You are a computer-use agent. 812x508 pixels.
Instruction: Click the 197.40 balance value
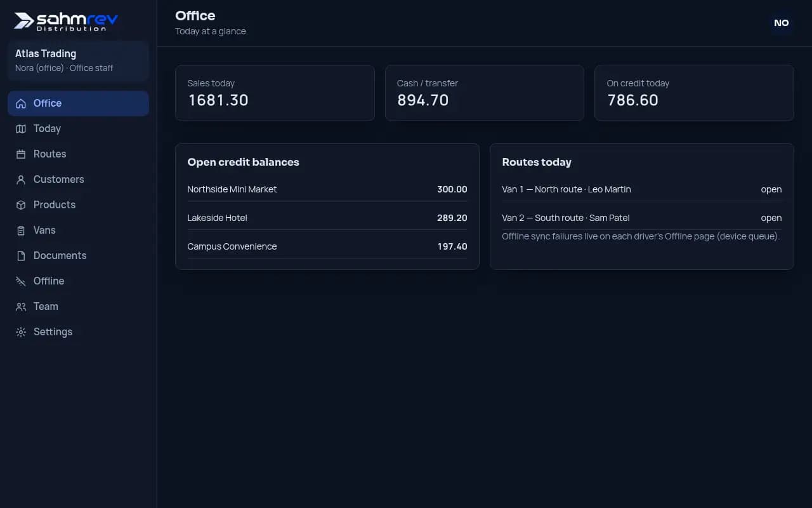tap(452, 246)
